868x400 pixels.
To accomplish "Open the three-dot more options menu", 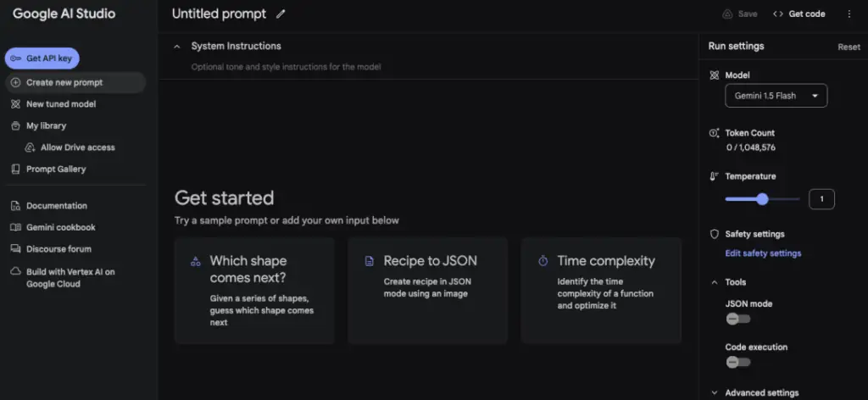I will pyautogui.click(x=849, y=14).
